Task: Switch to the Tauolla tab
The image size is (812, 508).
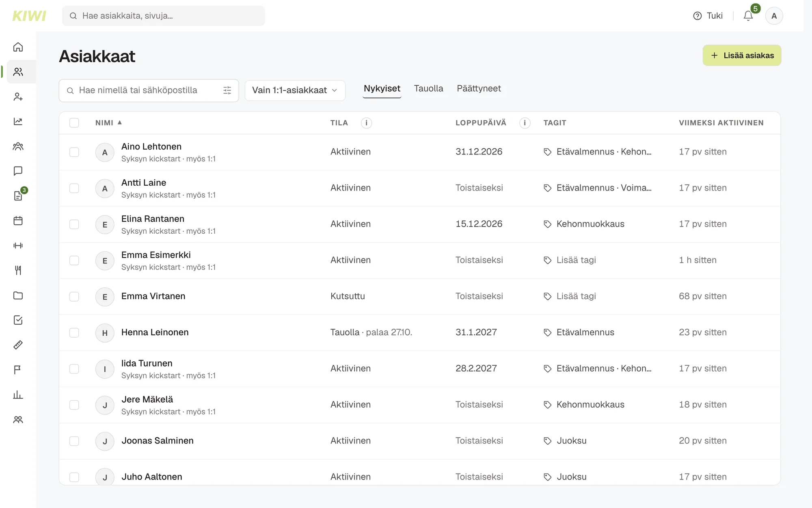Action: 428,89
